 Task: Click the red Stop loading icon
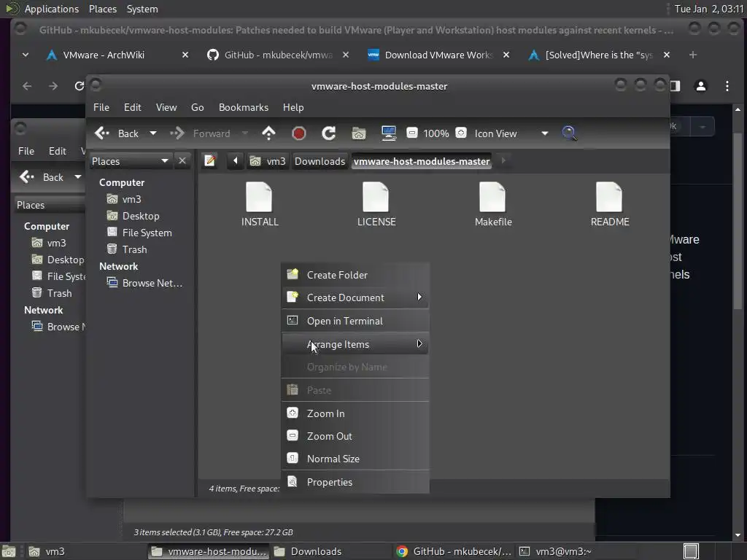coord(298,133)
